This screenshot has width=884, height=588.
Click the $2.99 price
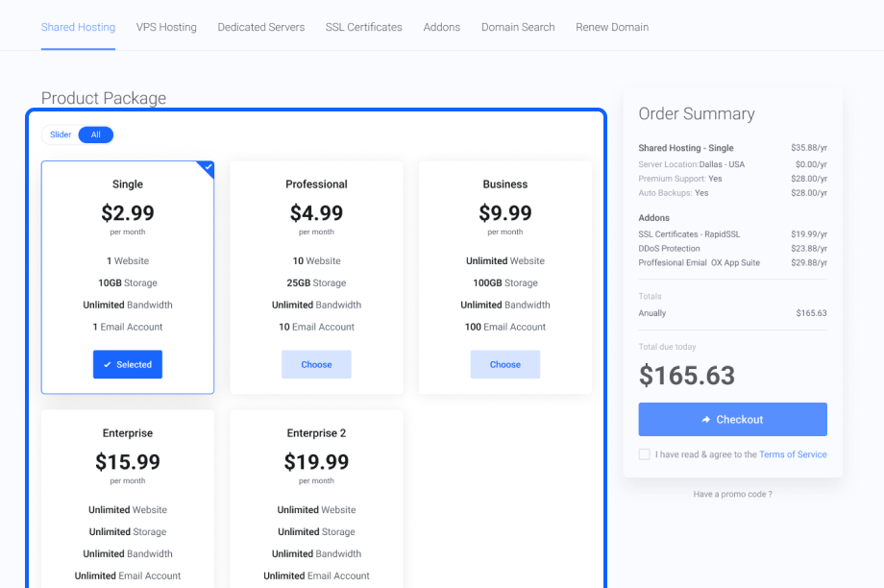(128, 213)
